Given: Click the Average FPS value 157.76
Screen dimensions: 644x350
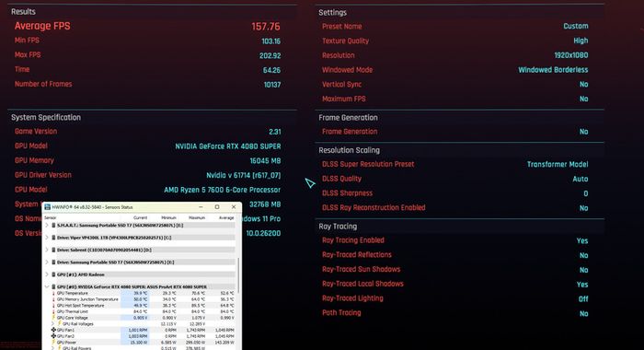Looking at the screenshot, I should [x=266, y=27].
